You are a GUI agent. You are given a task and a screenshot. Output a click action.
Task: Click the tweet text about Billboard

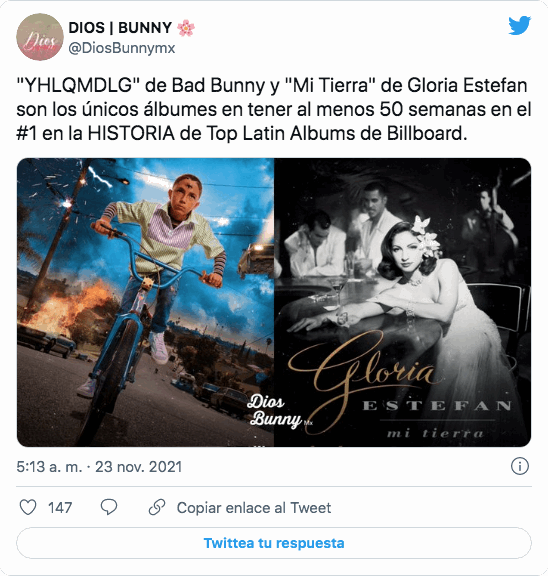(274, 109)
